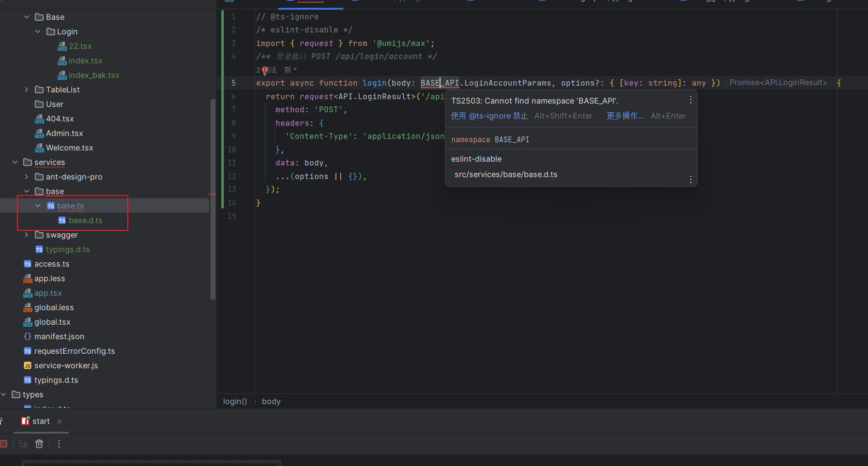
Task: Click the TSX file icon beside app.tsx
Action: [x=28, y=293]
